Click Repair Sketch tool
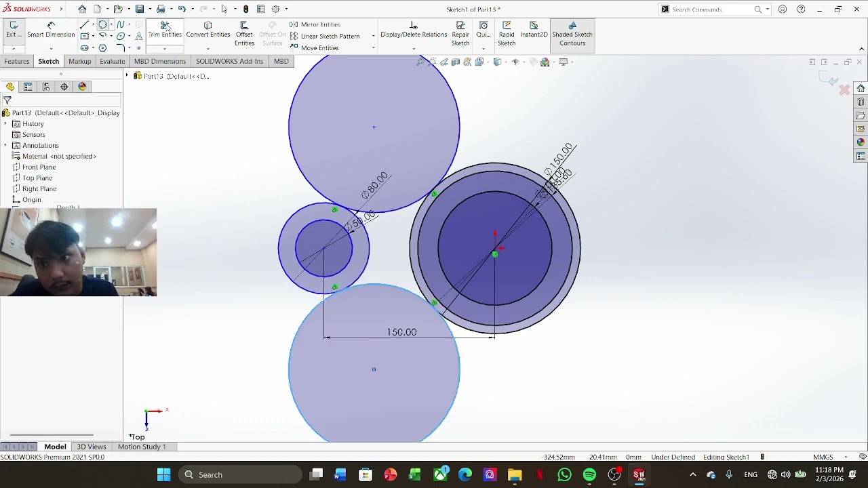The width and height of the screenshot is (868, 488). [x=460, y=34]
